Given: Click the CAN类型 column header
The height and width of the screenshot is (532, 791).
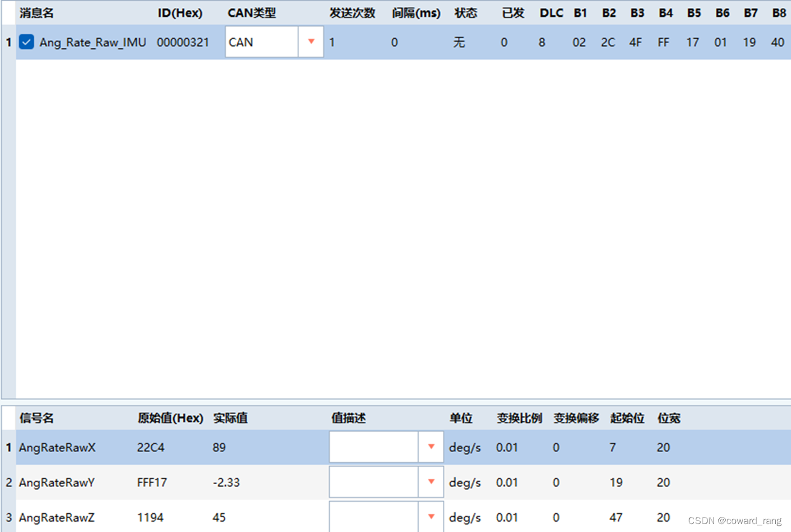Looking at the screenshot, I should point(252,13).
